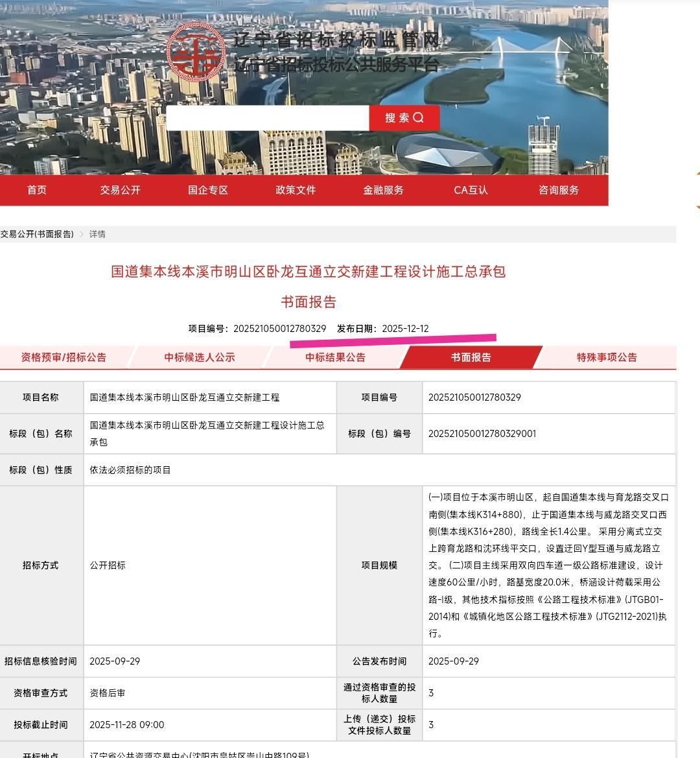Viewport: 700px width, 758px height.
Task: Open the 政策文件 navigation menu
Action: [295, 190]
